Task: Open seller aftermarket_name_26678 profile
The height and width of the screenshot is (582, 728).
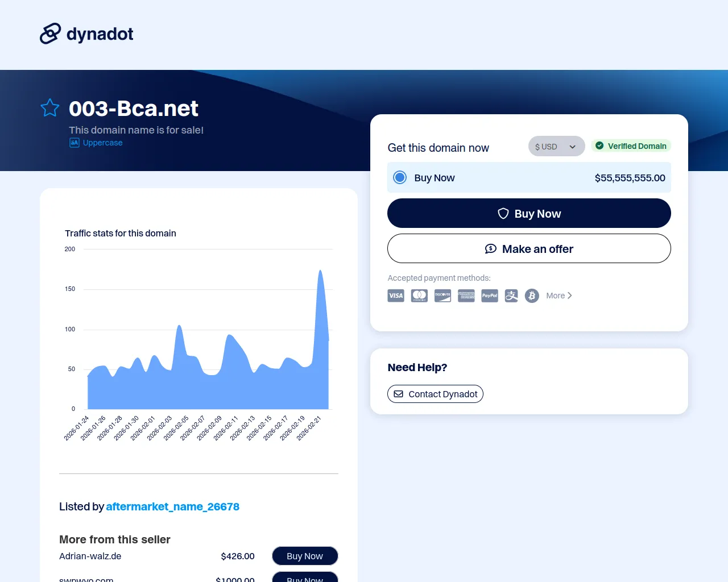Action: point(172,506)
